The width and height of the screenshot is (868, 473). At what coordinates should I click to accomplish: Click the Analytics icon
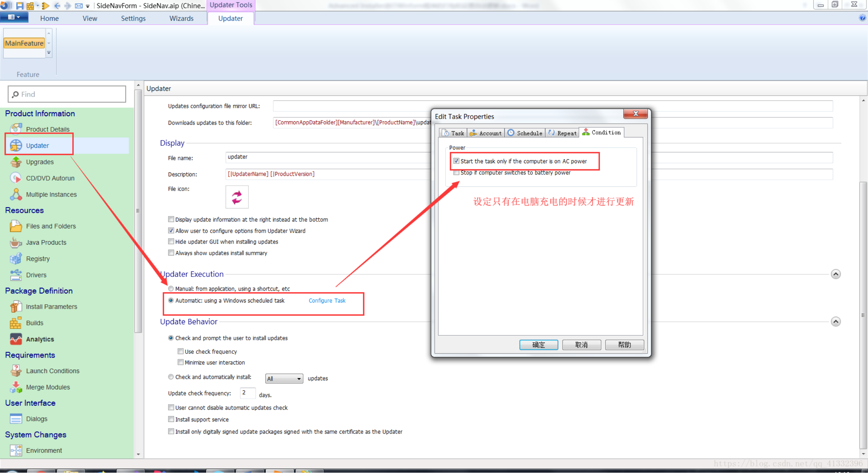point(16,339)
